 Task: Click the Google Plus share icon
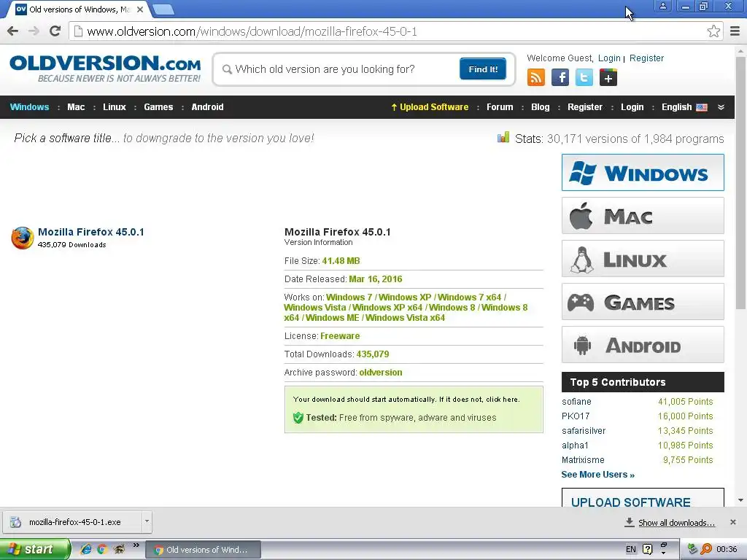click(608, 77)
